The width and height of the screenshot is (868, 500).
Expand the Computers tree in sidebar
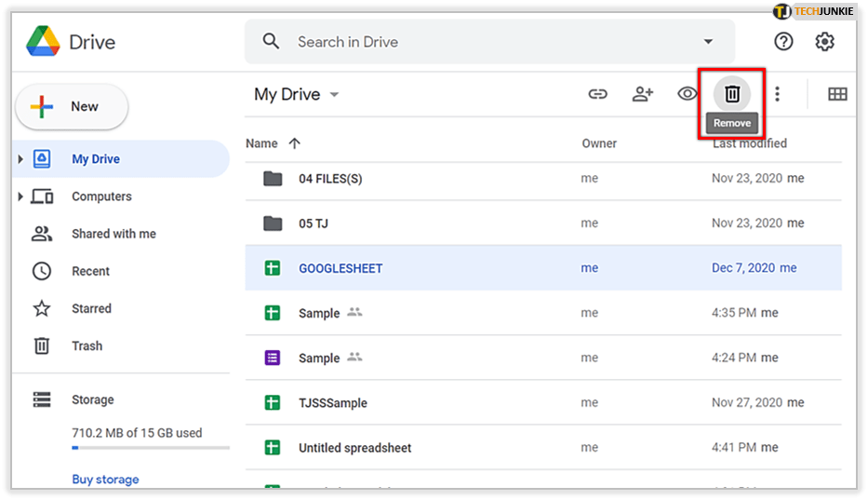point(20,196)
